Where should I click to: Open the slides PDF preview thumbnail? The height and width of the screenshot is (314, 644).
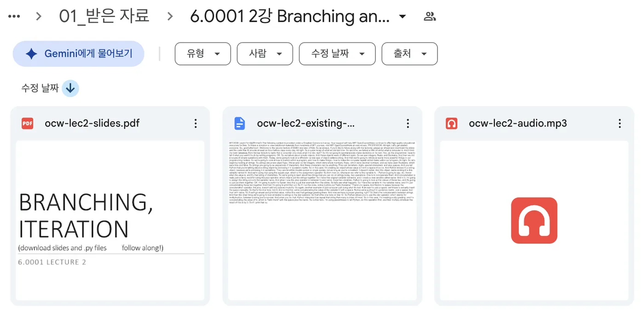click(110, 221)
